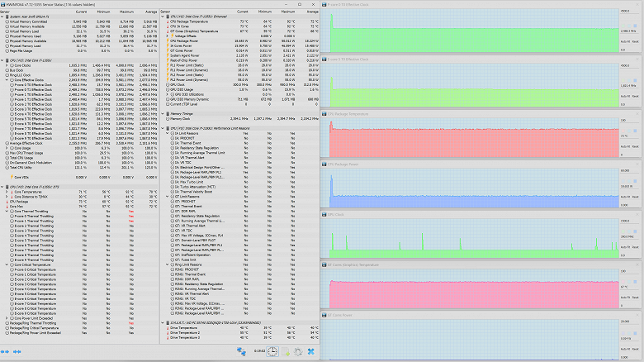Click blue color swatch in CPU Package Temperature graph
Viewport: 644px width, 362px height.
[x=635, y=131]
